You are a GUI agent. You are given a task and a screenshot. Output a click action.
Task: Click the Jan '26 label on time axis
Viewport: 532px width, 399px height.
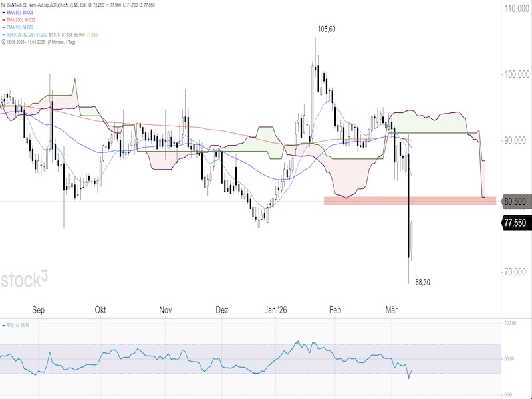tap(275, 310)
